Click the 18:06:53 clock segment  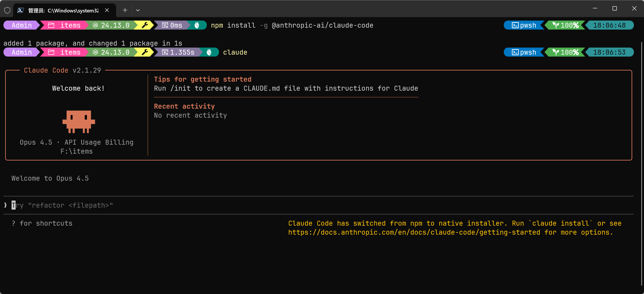pos(609,52)
